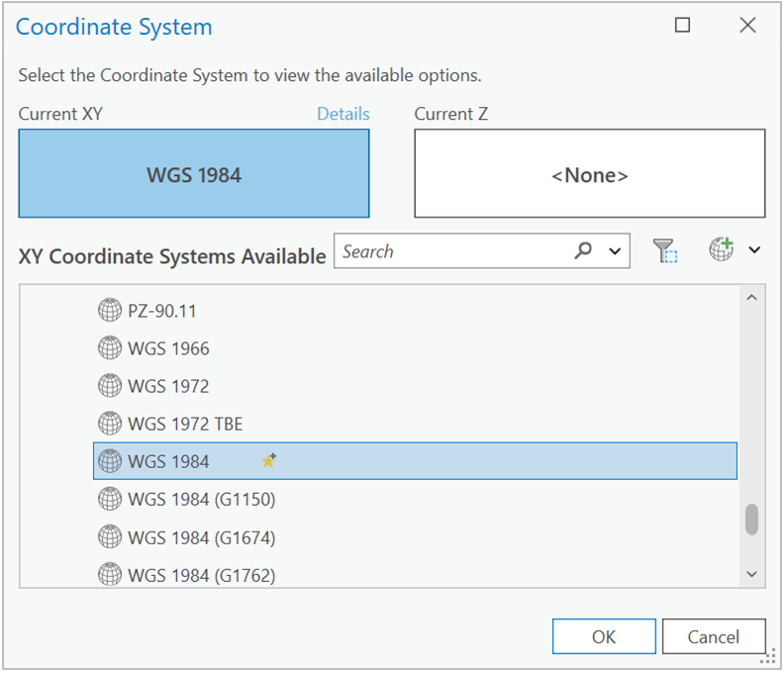The width and height of the screenshot is (784, 673).
Task: Open the search options dropdown arrow
Action: coord(616,252)
